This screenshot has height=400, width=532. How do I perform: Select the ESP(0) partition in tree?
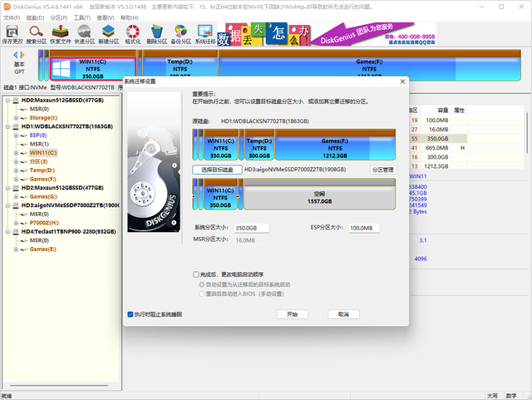(38, 136)
